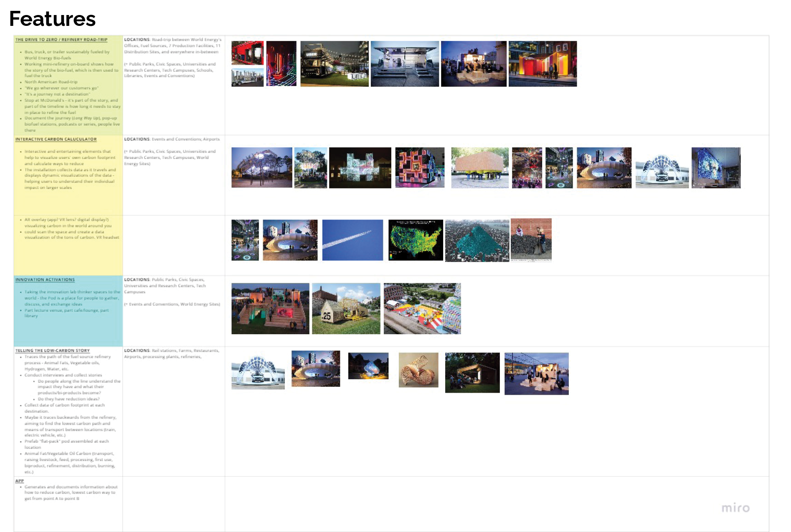Screen dimensions: 791x532
Task: Open the neon red and blue lights photo
Action: [x=281, y=63]
